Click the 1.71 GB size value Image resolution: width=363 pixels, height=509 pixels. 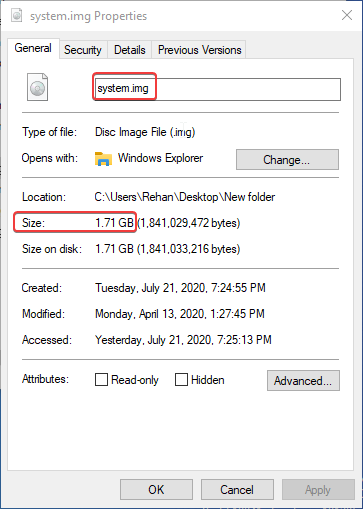(x=114, y=222)
